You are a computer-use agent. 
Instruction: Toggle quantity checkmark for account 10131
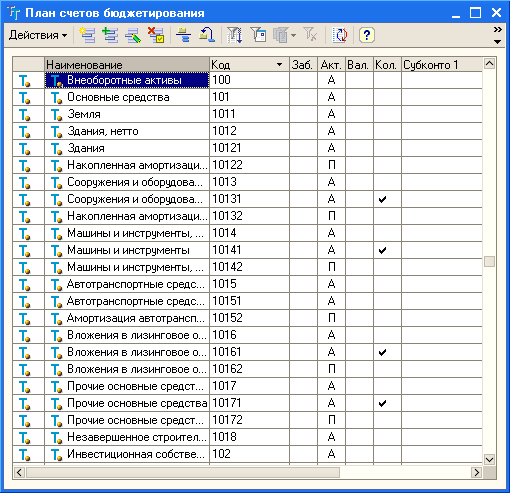click(x=382, y=199)
